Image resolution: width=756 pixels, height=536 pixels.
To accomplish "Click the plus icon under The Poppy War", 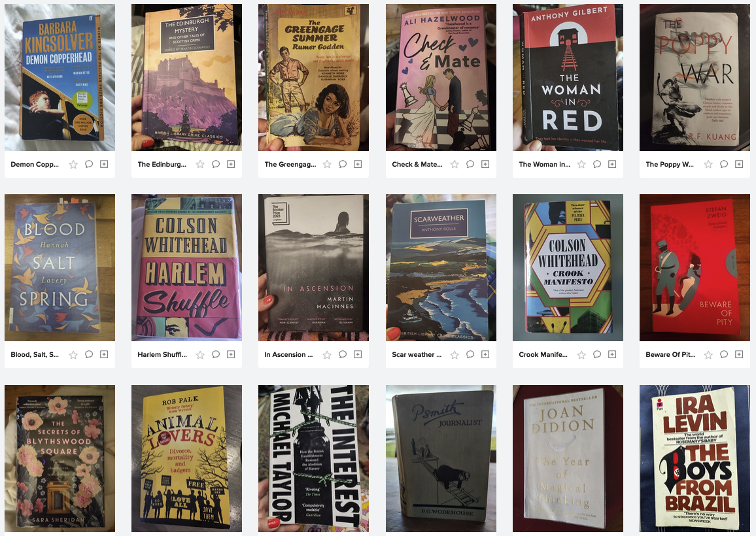I will coord(738,164).
